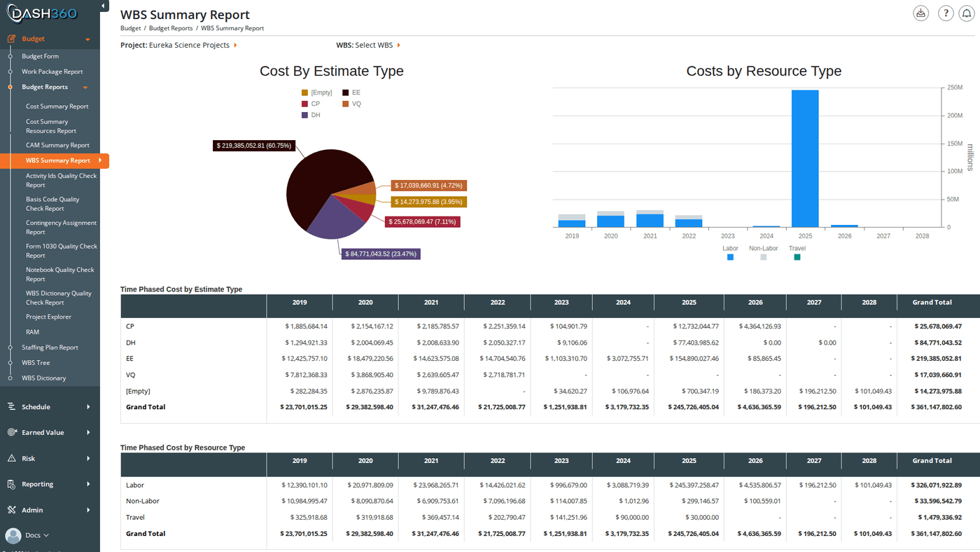980x552 pixels.
Task: Open Work Package Report
Action: point(52,72)
